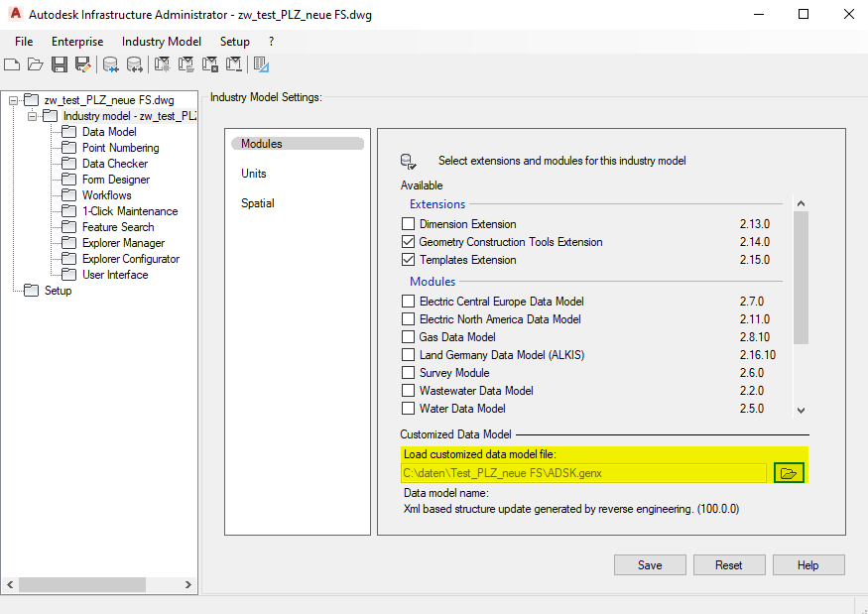Enable the Water Data Model checkbox

408,408
